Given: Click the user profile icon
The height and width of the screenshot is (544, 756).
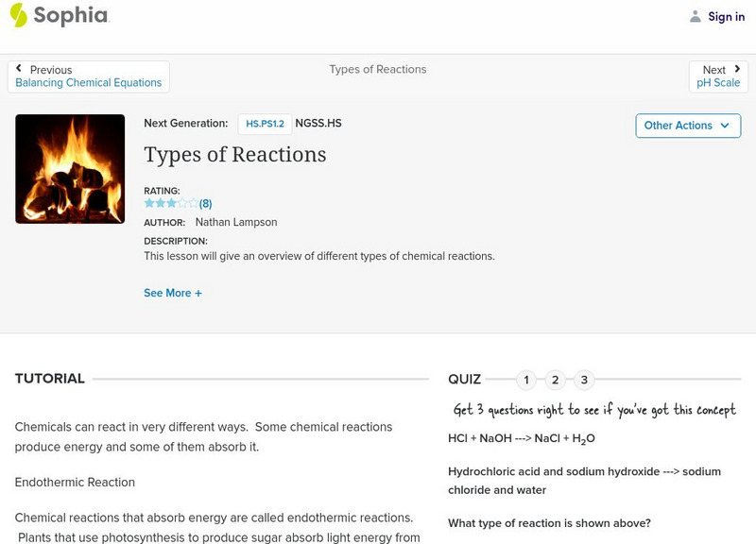Looking at the screenshot, I should 696,16.
